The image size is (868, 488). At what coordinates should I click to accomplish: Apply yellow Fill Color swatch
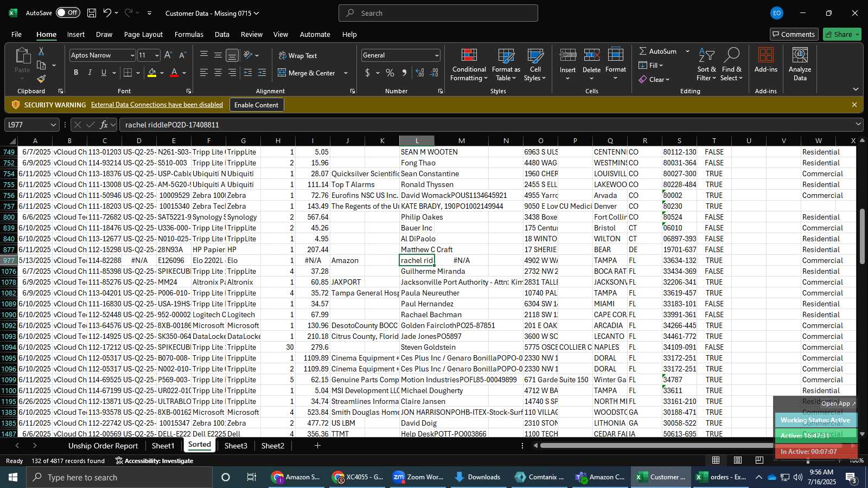pos(152,73)
